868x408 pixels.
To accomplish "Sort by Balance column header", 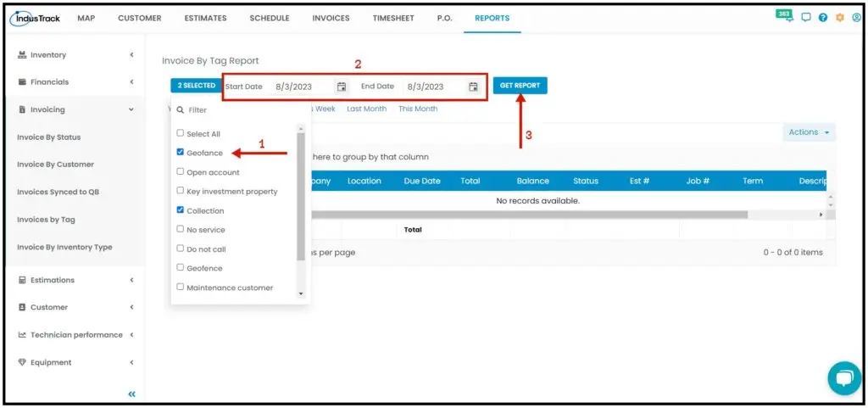I will [x=533, y=181].
